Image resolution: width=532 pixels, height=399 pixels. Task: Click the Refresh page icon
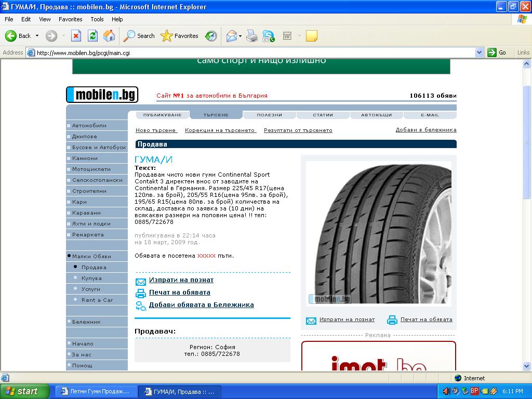pyautogui.click(x=92, y=36)
